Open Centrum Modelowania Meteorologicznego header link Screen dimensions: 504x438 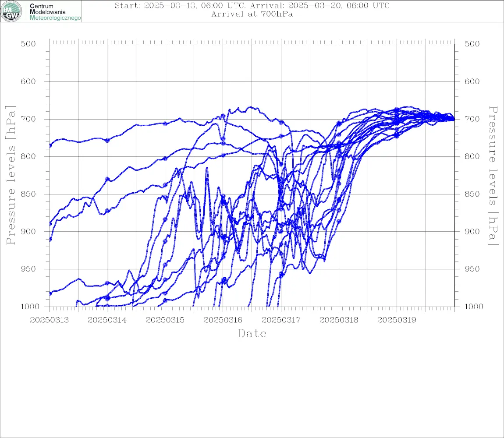click(x=55, y=12)
